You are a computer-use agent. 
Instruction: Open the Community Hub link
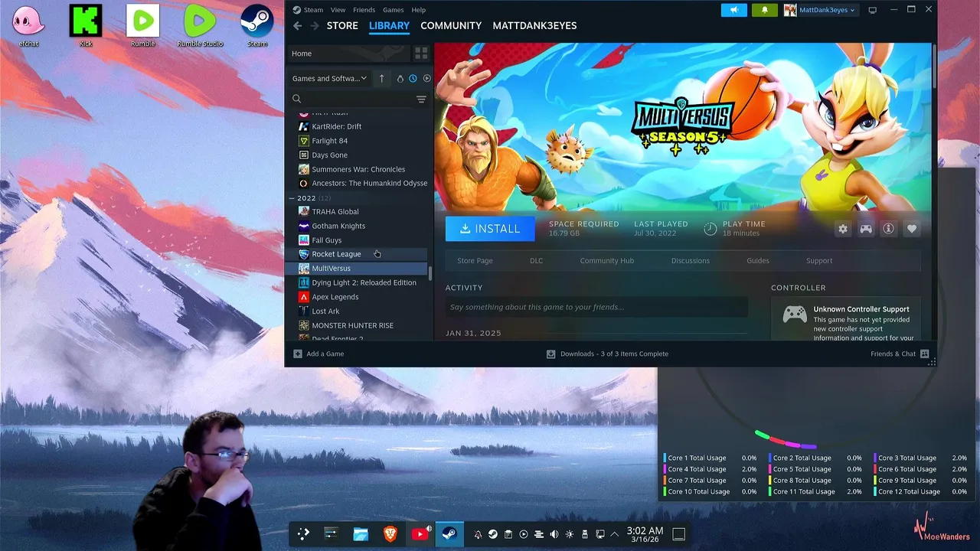607,261
